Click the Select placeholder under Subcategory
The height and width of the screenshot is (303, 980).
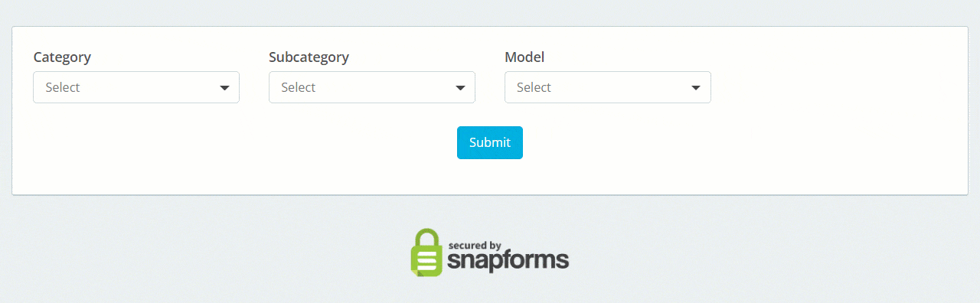tap(299, 87)
